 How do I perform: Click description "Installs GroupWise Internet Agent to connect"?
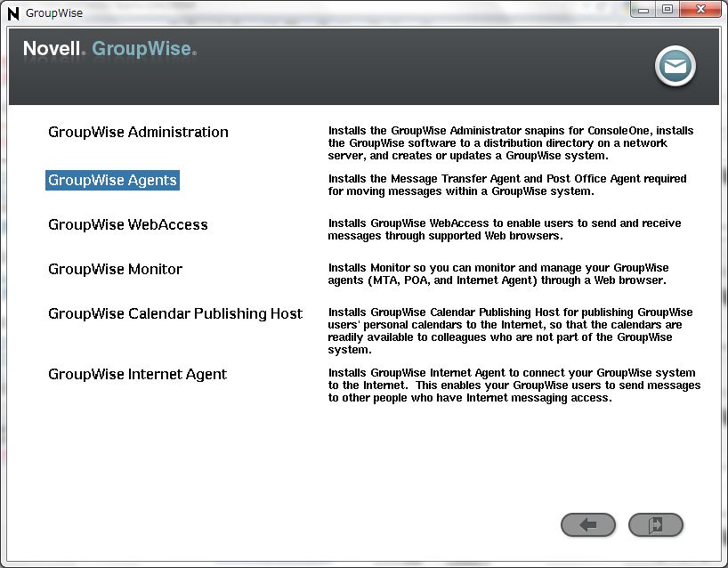pyautogui.click(x=514, y=385)
